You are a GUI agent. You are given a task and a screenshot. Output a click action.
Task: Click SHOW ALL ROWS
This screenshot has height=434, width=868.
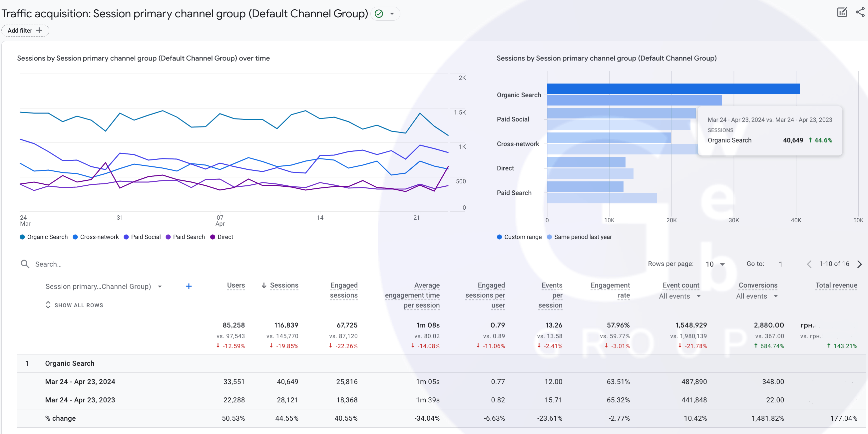[75, 305]
